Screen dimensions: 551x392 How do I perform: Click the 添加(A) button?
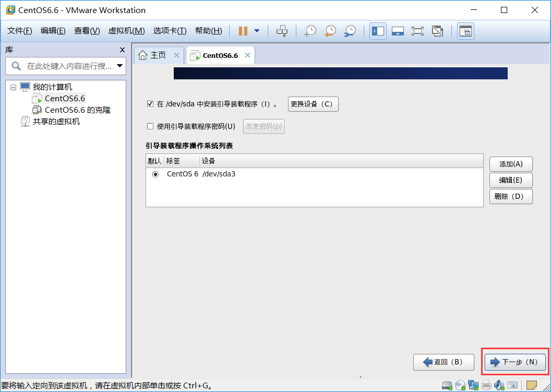[511, 164]
